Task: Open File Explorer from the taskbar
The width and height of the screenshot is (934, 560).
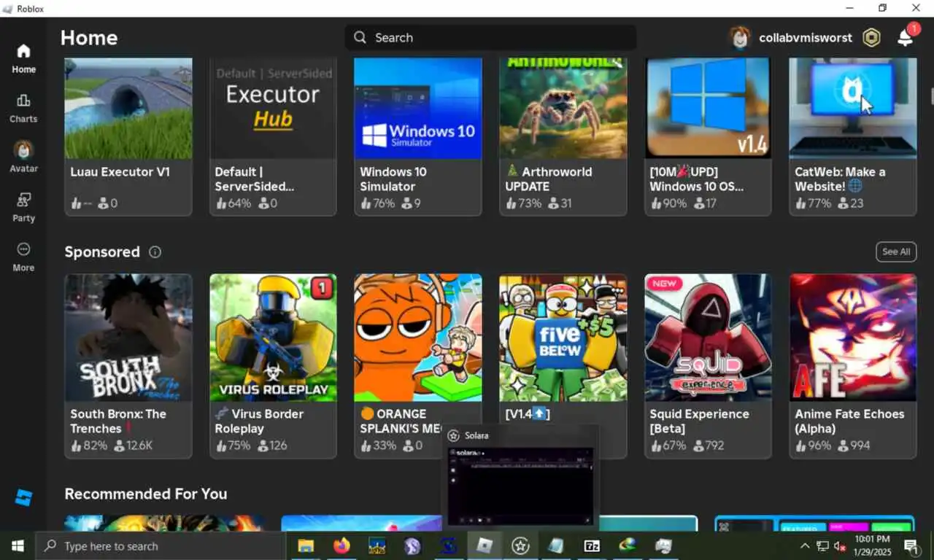Action: point(305,545)
